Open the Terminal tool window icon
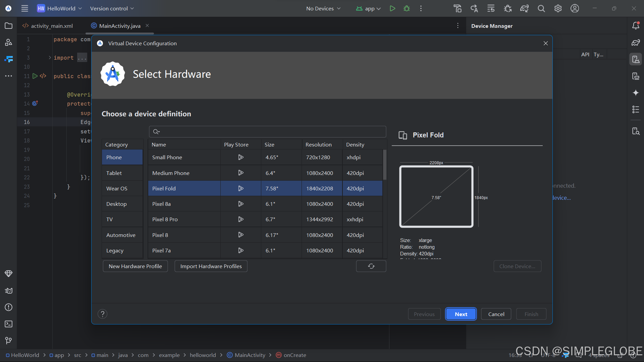This screenshot has height=362, width=644. coord(9,324)
